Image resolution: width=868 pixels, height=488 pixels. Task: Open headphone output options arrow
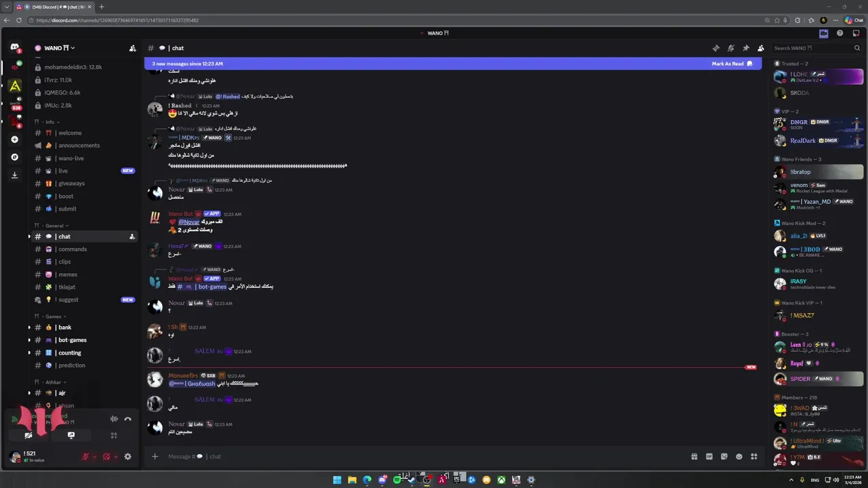tap(115, 457)
